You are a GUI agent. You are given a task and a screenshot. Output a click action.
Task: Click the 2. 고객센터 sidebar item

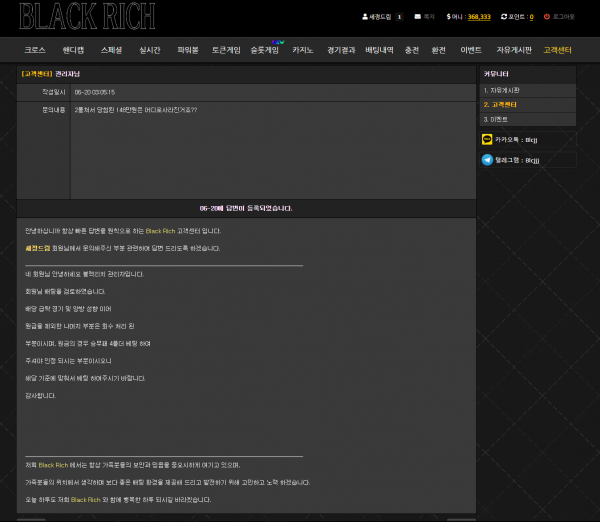coord(500,104)
